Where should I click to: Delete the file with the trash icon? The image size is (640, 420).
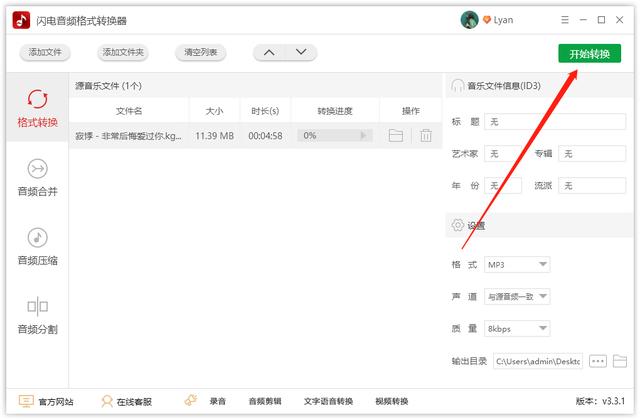pyautogui.click(x=426, y=135)
